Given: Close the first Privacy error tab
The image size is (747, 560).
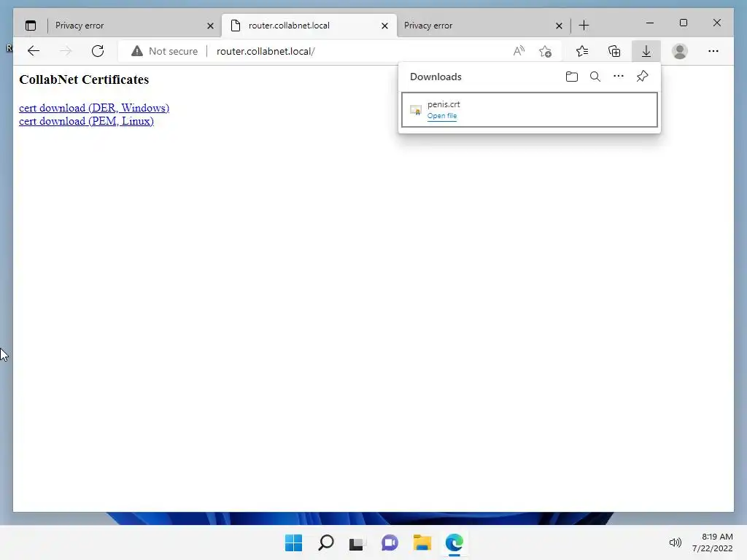Looking at the screenshot, I should point(210,26).
